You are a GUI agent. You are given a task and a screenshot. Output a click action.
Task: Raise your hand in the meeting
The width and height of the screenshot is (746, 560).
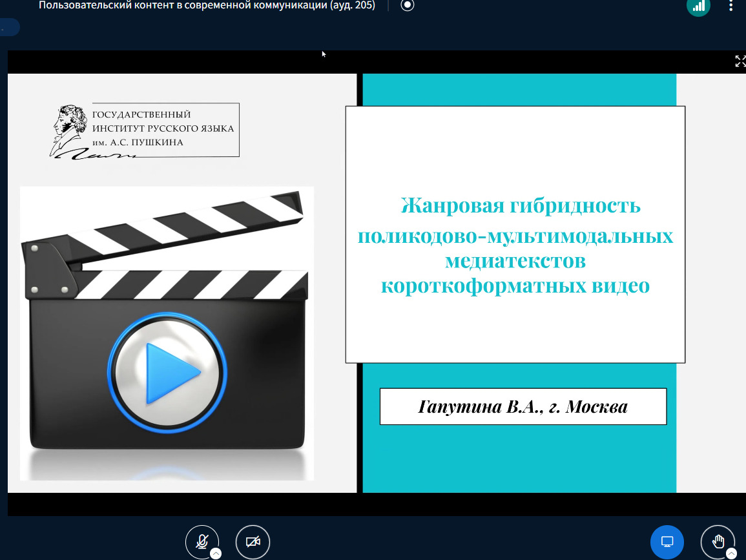pyautogui.click(x=717, y=541)
